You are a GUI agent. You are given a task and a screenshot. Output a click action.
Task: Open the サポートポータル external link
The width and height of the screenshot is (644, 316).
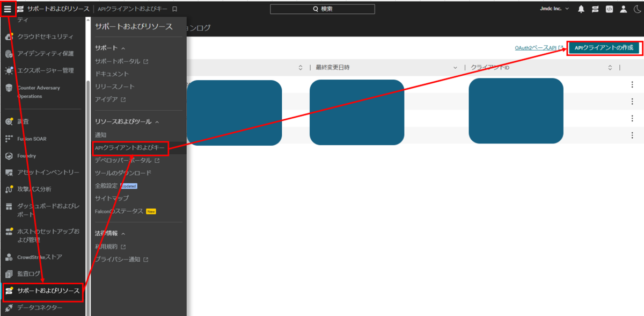pos(121,61)
